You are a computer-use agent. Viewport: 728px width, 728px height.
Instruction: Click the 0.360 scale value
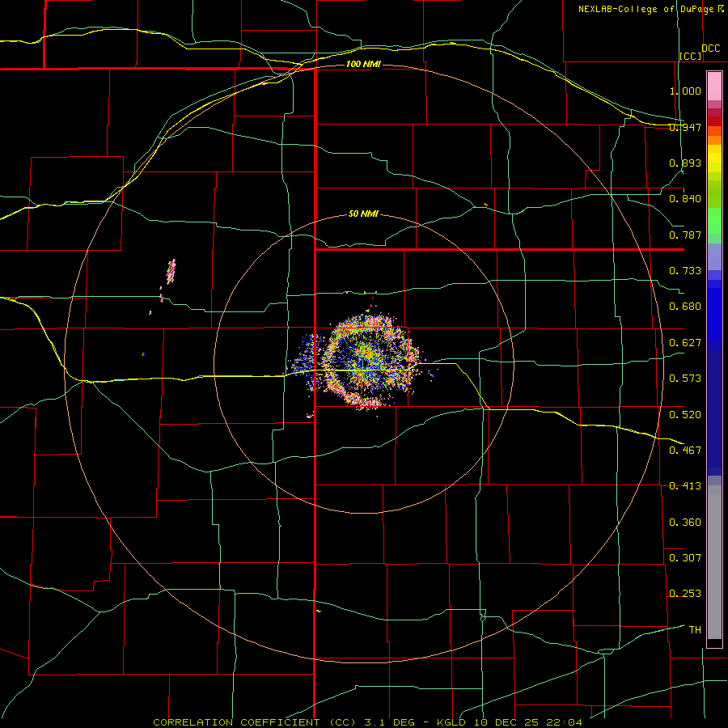pos(685,522)
